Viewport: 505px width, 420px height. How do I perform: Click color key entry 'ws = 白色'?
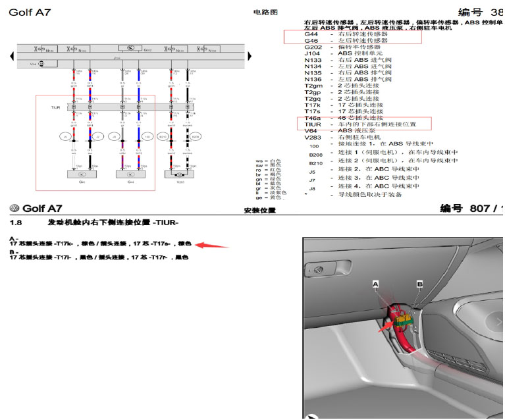point(269,161)
